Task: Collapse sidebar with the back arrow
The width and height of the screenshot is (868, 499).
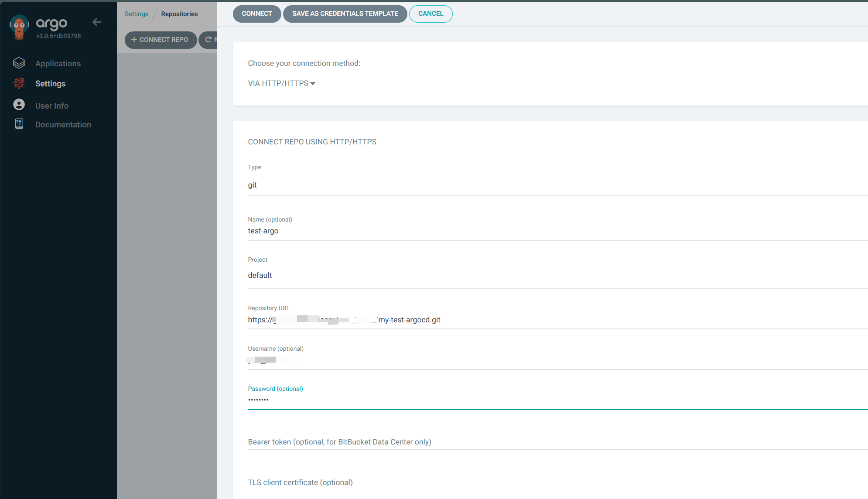Action: pos(97,22)
